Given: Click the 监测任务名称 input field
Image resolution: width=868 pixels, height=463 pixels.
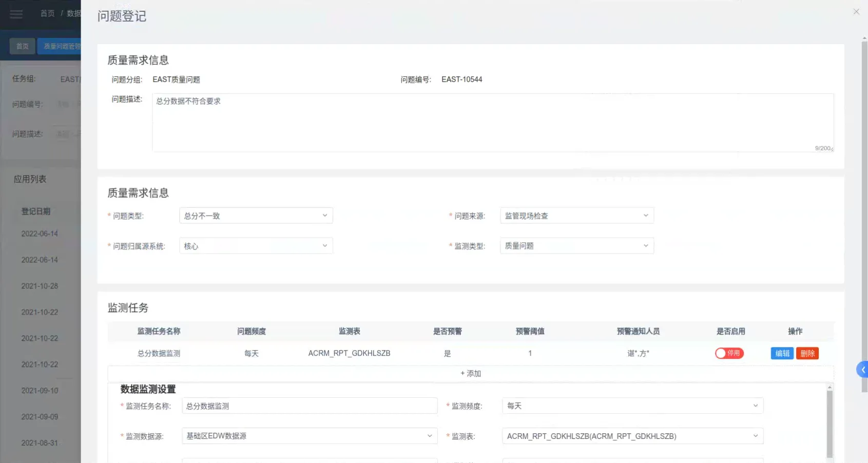Looking at the screenshot, I should coord(310,406).
